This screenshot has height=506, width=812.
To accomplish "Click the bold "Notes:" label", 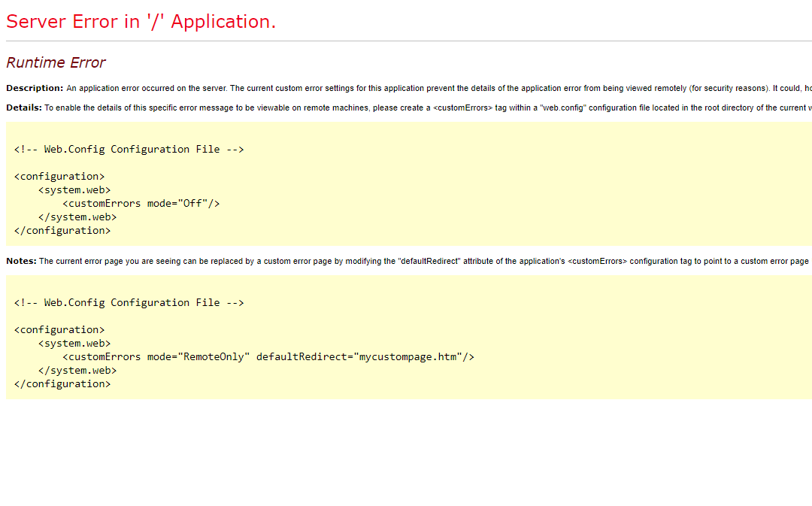I will tap(21, 261).
